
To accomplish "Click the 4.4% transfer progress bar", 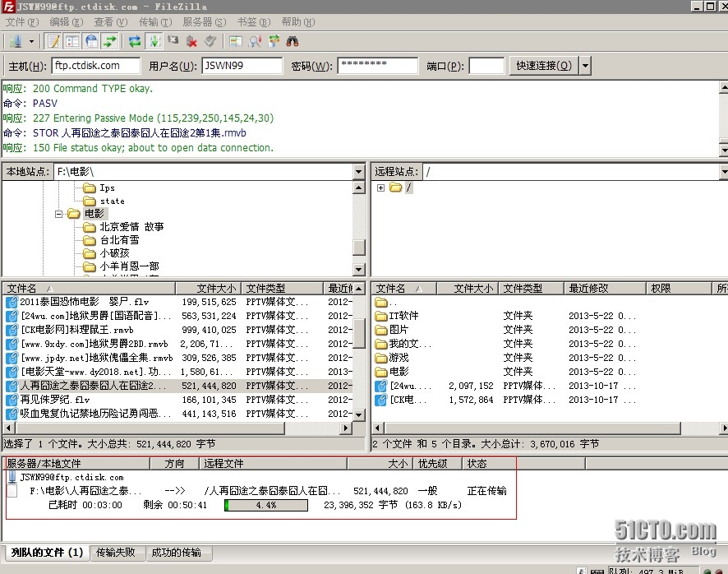I will tap(266, 505).
